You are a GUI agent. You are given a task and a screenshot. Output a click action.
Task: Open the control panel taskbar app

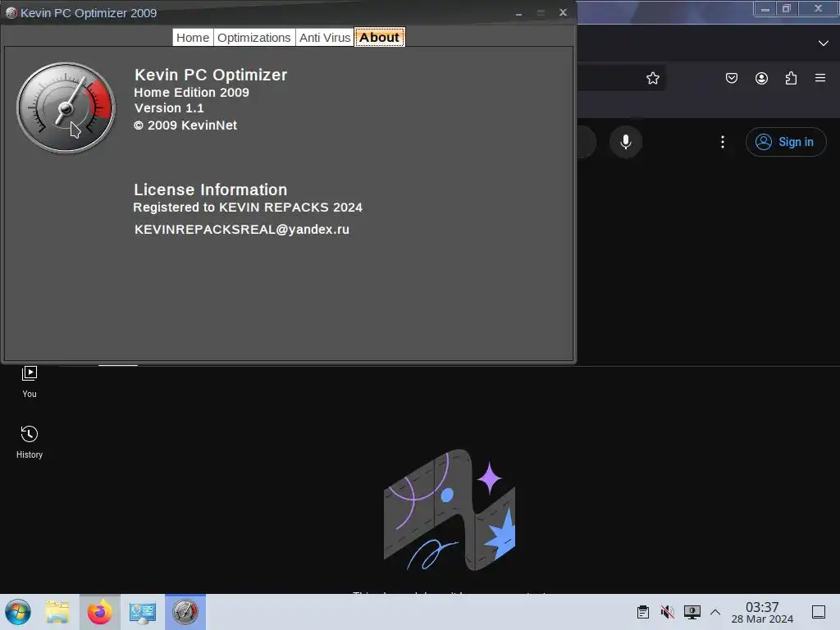[143, 612]
